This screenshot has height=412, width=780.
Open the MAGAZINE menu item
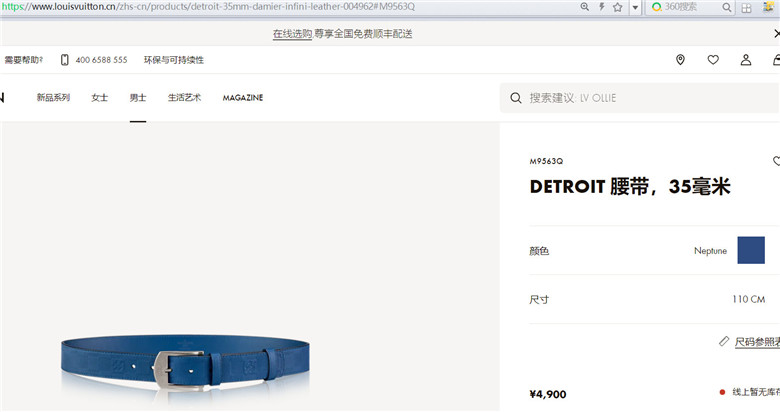(243, 98)
